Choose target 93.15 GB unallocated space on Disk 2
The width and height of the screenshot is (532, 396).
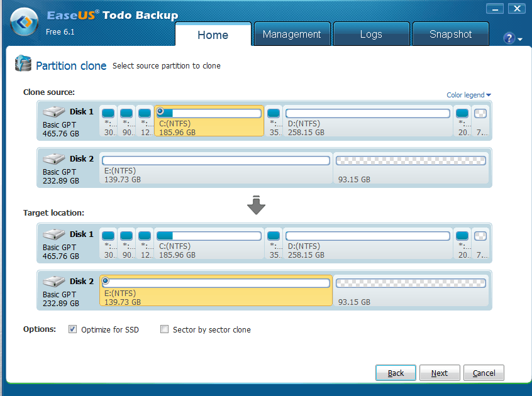coord(411,291)
